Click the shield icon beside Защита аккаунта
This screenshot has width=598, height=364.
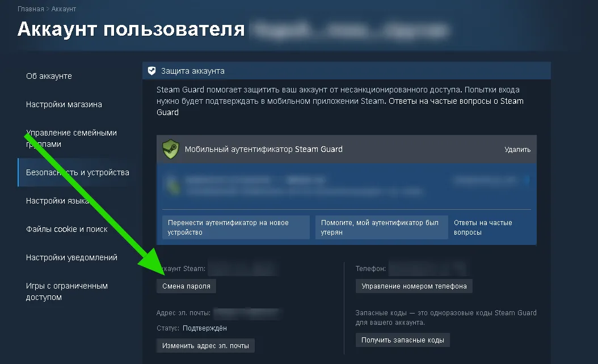[152, 71]
